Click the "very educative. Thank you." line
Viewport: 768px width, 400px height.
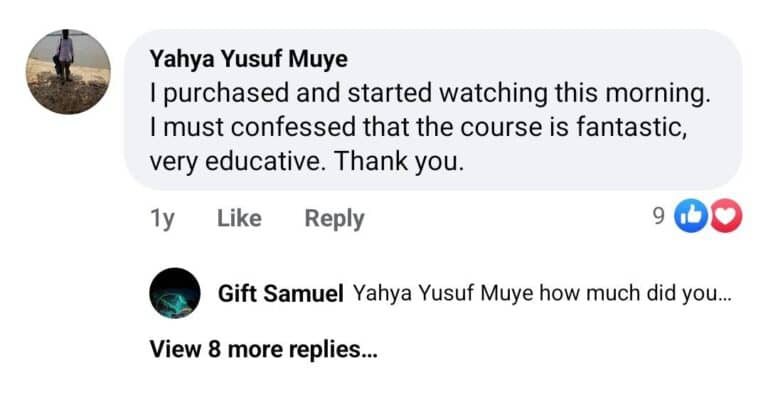point(307,161)
